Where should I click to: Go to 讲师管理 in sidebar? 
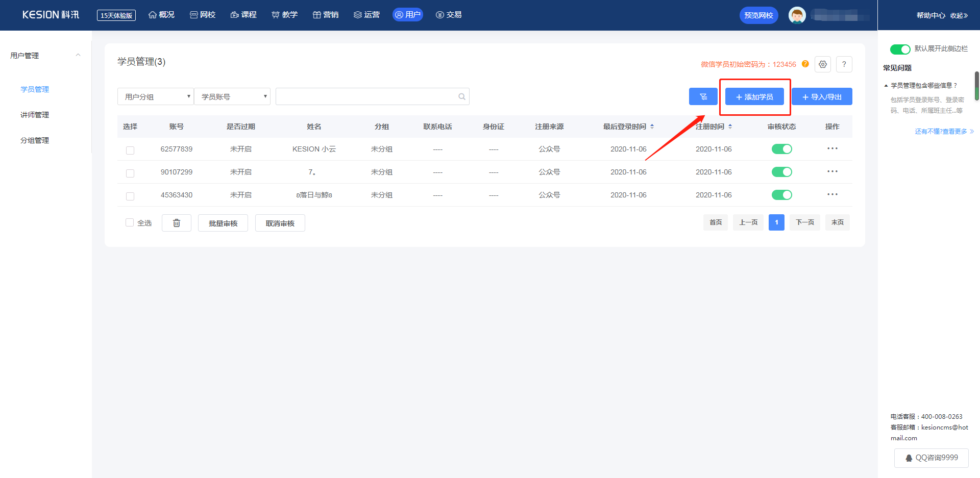pos(35,115)
